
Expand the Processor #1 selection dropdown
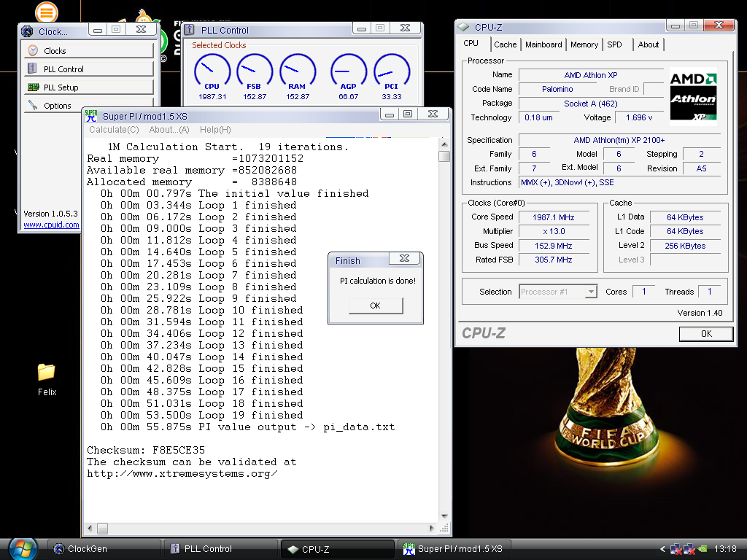591,292
